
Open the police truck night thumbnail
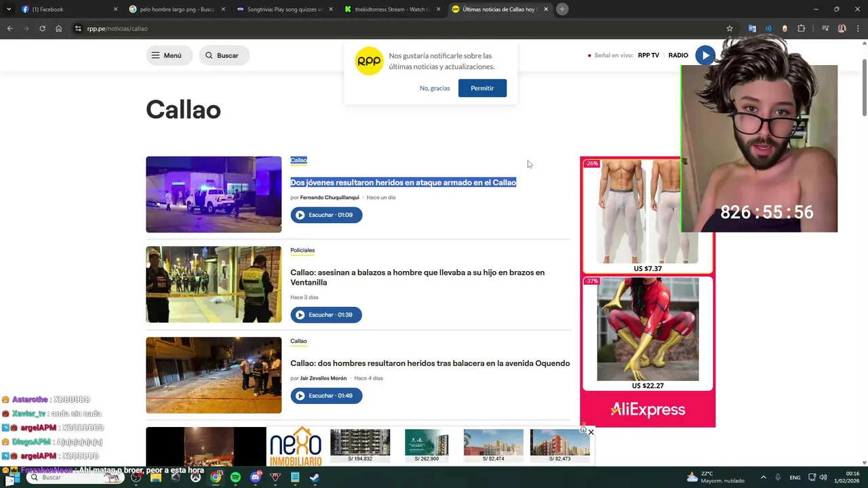tap(214, 195)
